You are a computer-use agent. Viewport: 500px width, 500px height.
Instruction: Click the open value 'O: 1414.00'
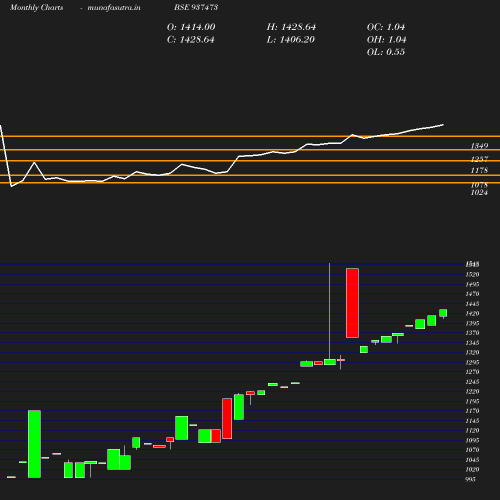coord(191,27)
